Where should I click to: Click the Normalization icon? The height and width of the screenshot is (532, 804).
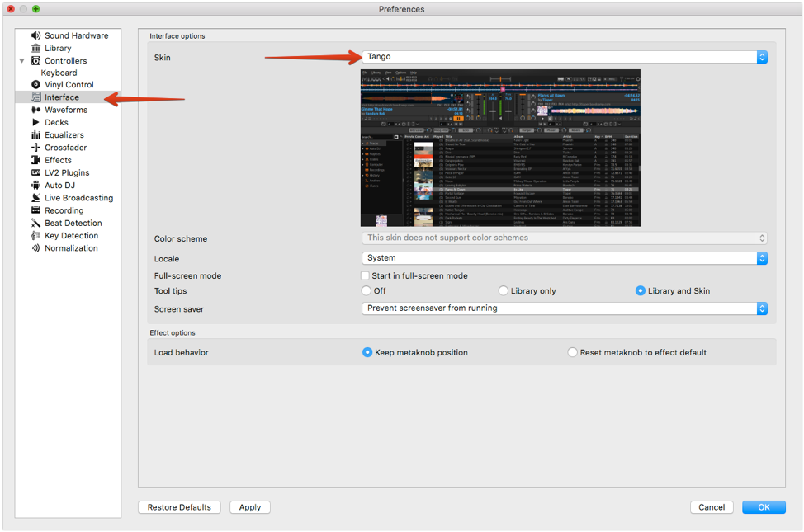[35, 248]
